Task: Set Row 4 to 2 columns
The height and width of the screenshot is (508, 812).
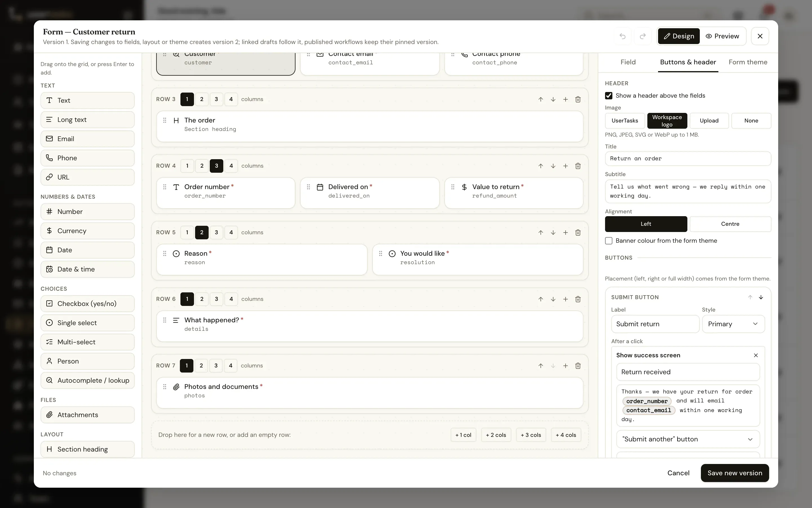Action: point(202,166)
